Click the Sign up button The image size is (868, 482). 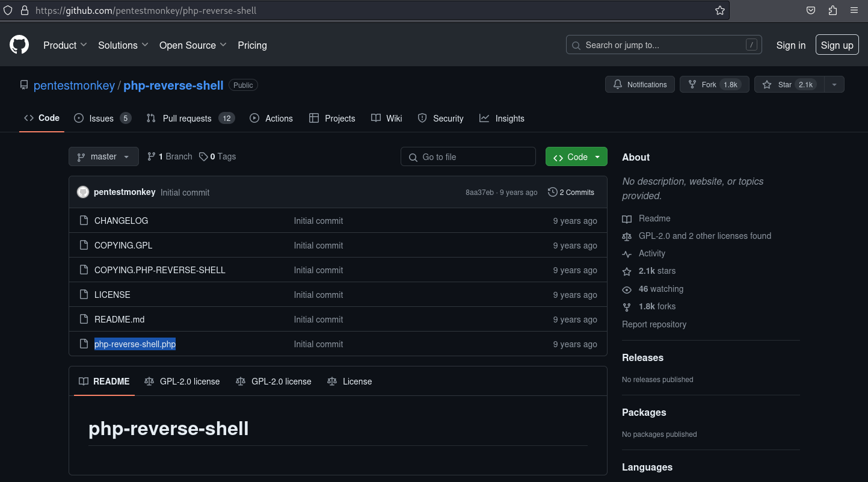pyautogui.click(x=837, y=45)
